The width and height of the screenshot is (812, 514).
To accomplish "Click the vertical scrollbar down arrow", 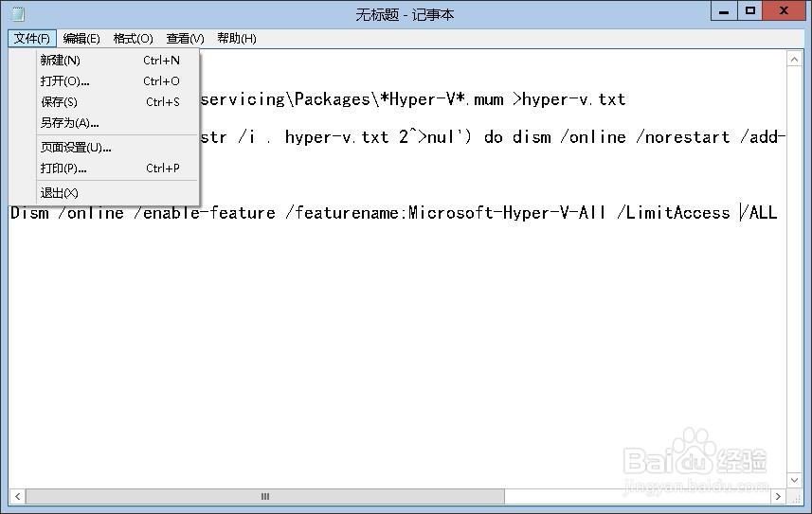I will click(x=794, y=480).
